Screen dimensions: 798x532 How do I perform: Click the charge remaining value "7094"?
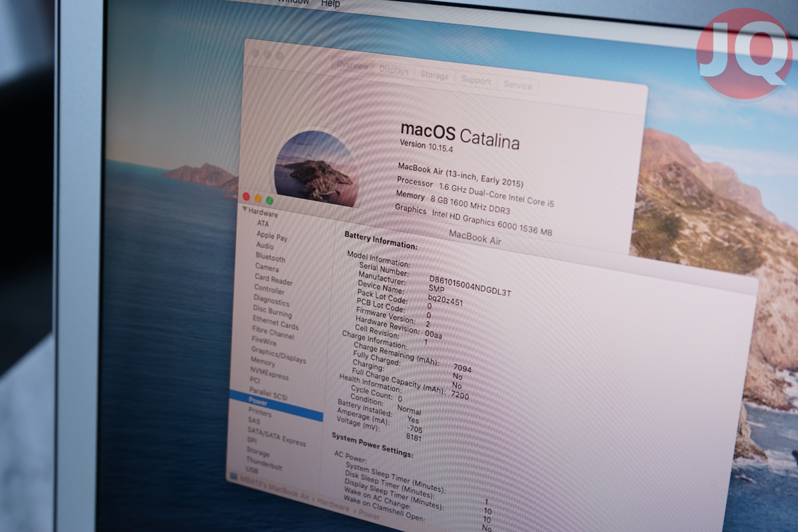click(462, 368)
